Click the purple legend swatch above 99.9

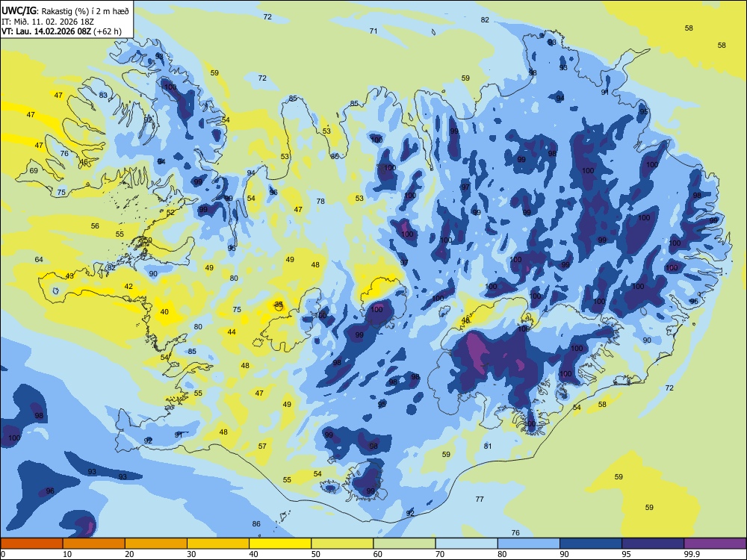point(715,544)
